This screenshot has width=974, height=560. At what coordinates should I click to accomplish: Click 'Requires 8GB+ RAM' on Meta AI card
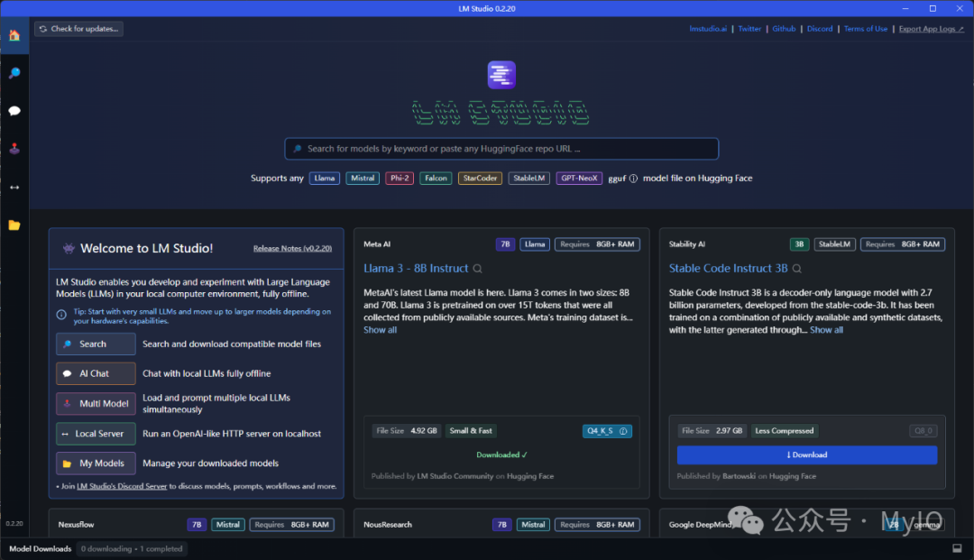pos(597,244)
